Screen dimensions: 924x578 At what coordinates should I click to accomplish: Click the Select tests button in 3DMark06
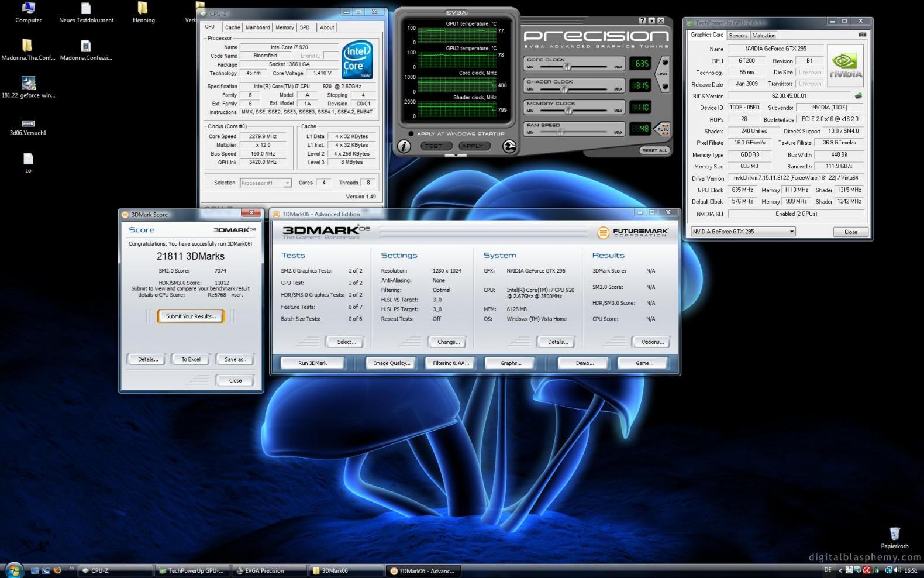346,342
